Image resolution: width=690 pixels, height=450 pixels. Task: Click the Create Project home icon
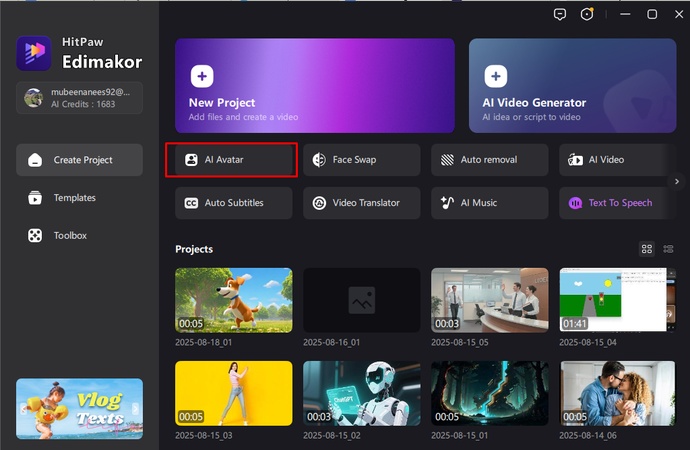click(35, 160)
